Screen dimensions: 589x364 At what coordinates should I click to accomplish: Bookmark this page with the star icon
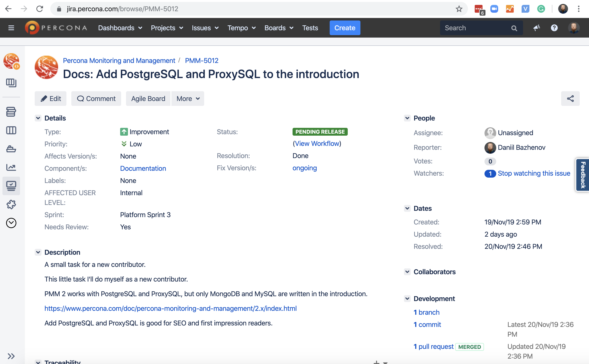click(x=459, y=9)
